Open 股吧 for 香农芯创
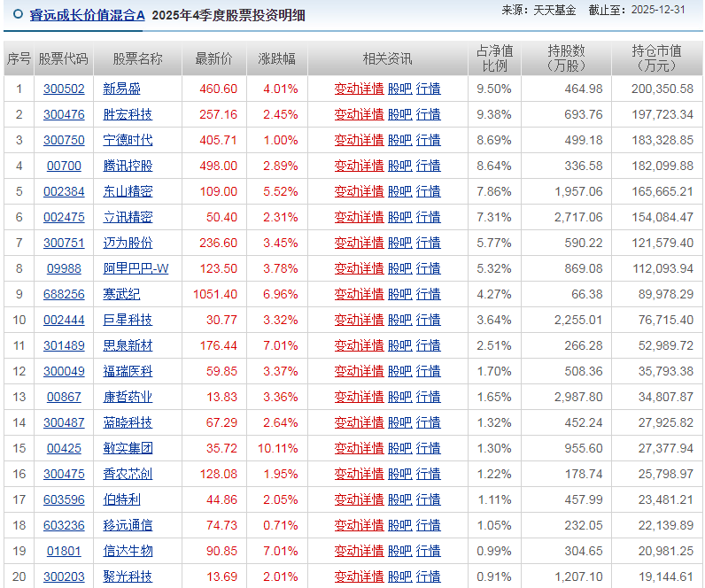The width and height of the screenshot is (705, 588). click(x=399, y=474)
